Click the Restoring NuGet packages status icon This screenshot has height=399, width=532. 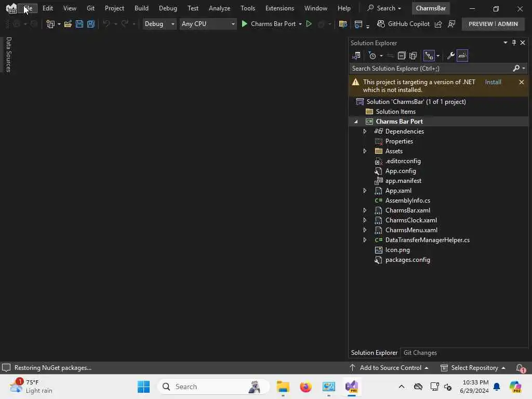(x=6, y=368)
